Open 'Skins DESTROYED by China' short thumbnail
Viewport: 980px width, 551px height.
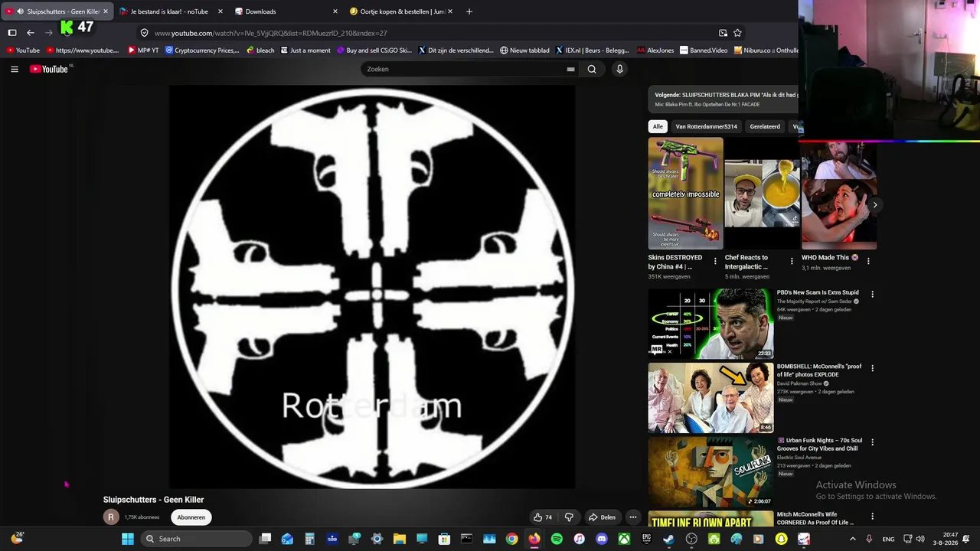point(685,194)
